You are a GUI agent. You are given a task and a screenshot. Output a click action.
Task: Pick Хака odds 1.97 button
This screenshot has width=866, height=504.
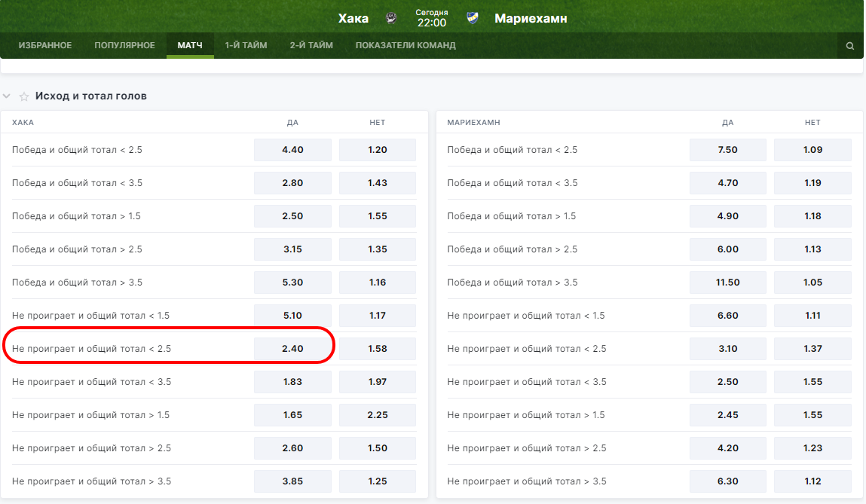tap(378, 381)
